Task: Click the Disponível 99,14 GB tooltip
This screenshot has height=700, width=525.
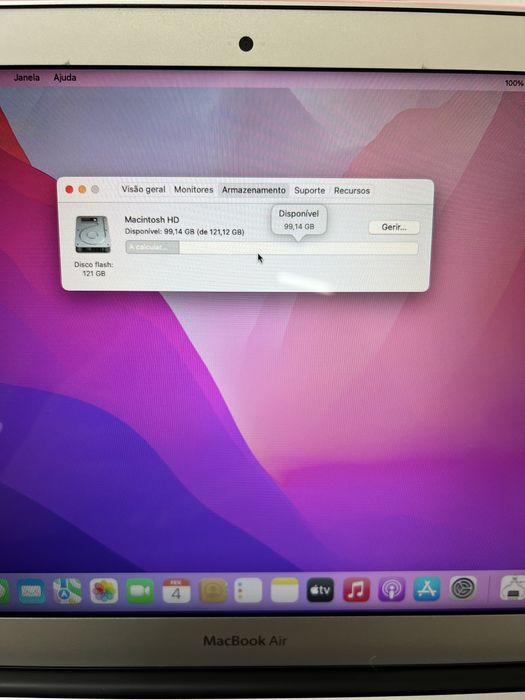Action: [x=299, y=220]
